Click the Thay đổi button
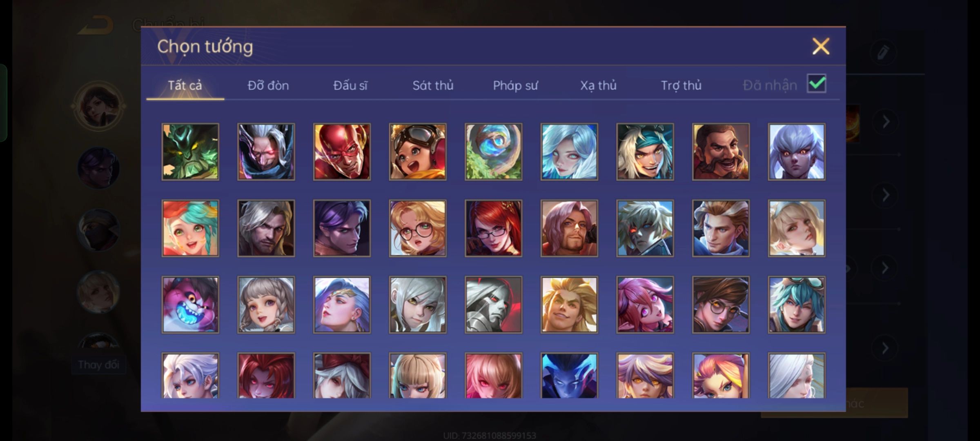This screenshot has width=980, height=441. tap(98, 364)
